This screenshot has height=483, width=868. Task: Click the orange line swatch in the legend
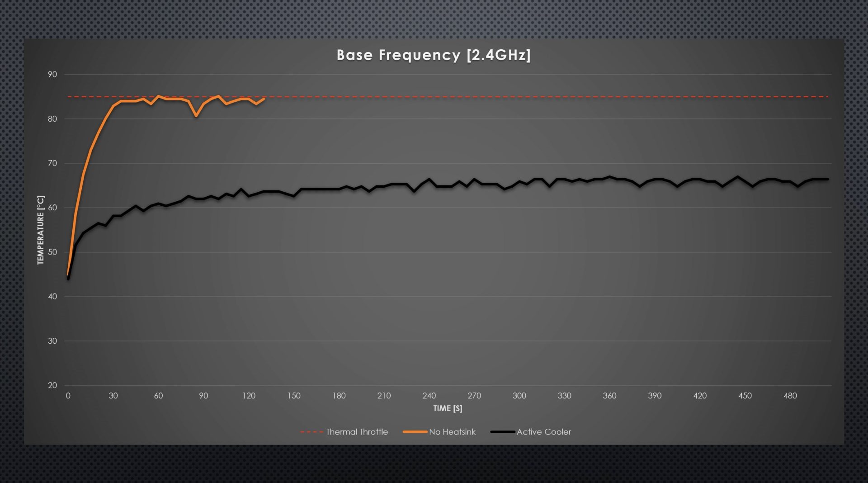[x=415, y=432]
